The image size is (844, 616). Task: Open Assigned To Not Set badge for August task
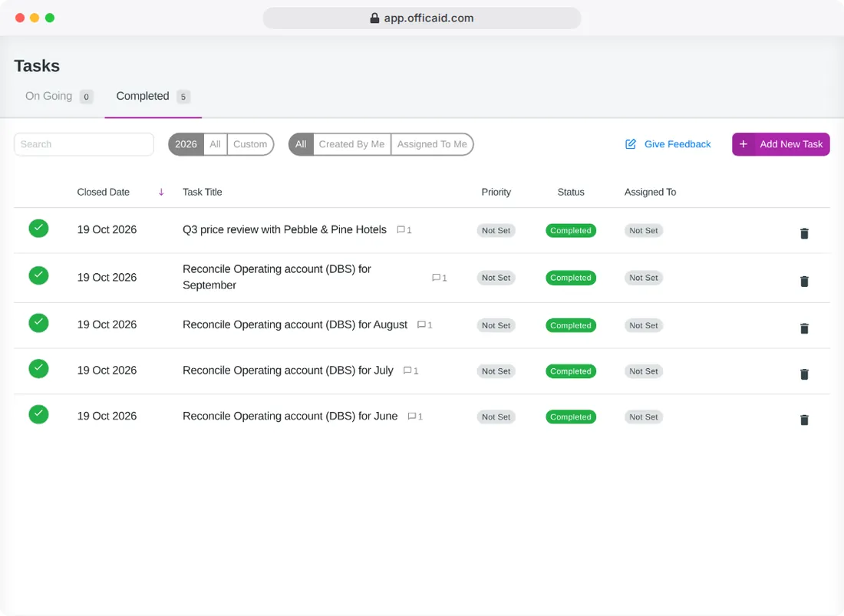pyautogui.click(x=643, y=325)
